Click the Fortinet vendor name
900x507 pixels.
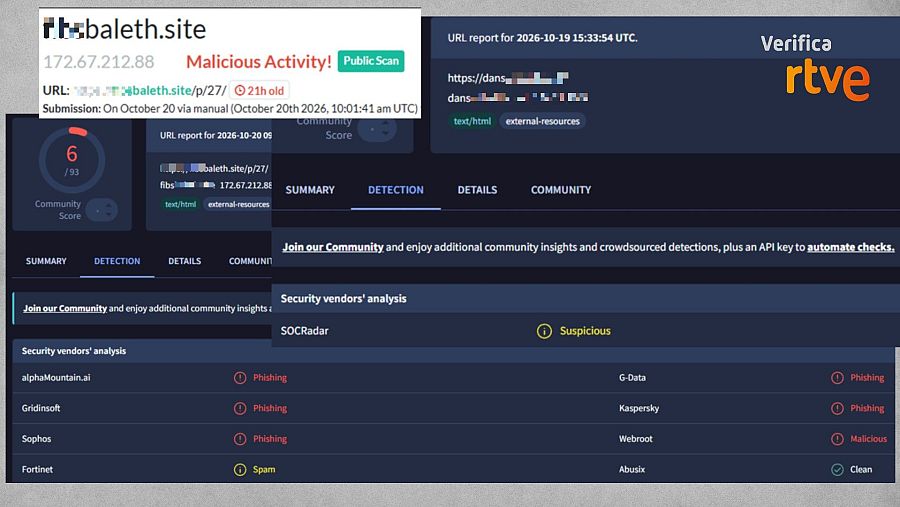(37, 470)
